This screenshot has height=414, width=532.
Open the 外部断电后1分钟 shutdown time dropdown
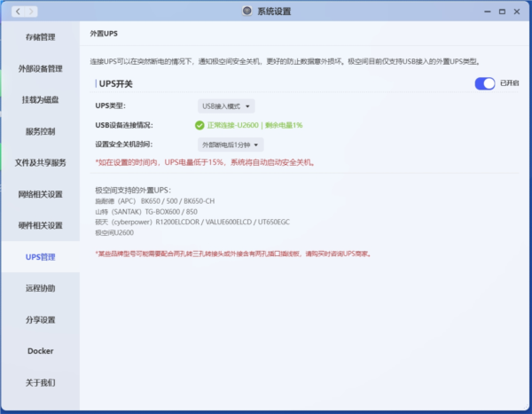coord(231,145)
